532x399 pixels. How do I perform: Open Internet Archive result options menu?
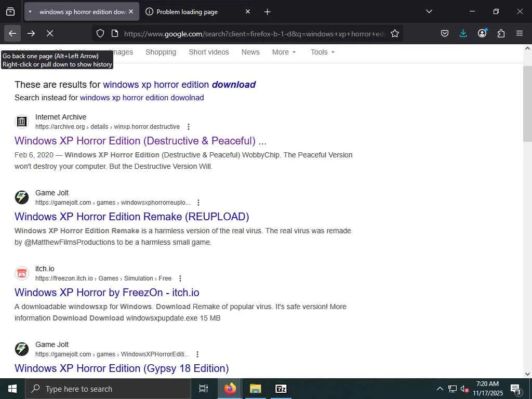188,127
